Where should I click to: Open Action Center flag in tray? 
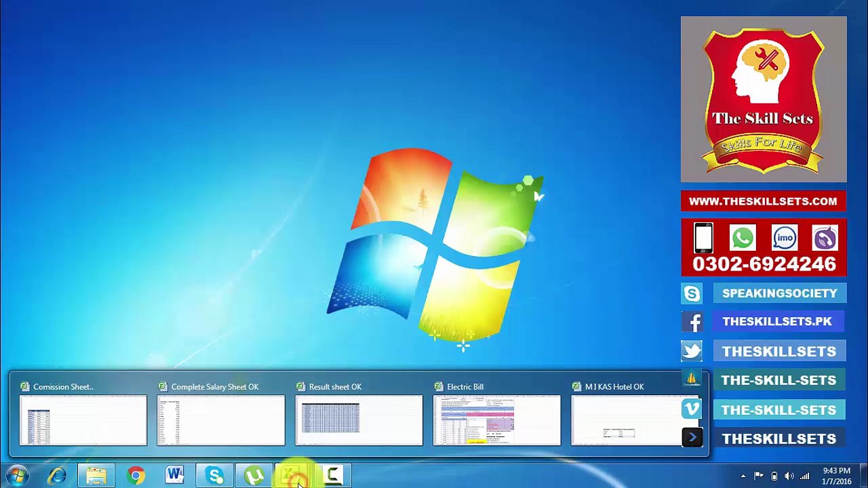[759, 476]
